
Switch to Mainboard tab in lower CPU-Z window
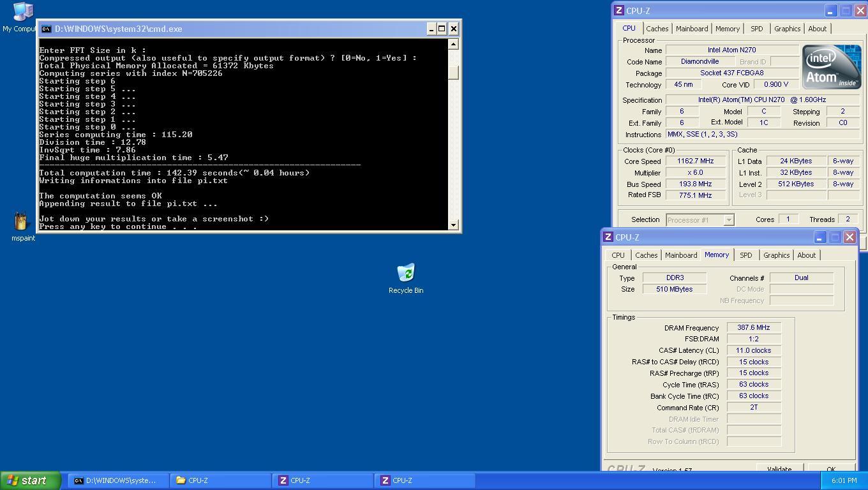pos(681,255)
